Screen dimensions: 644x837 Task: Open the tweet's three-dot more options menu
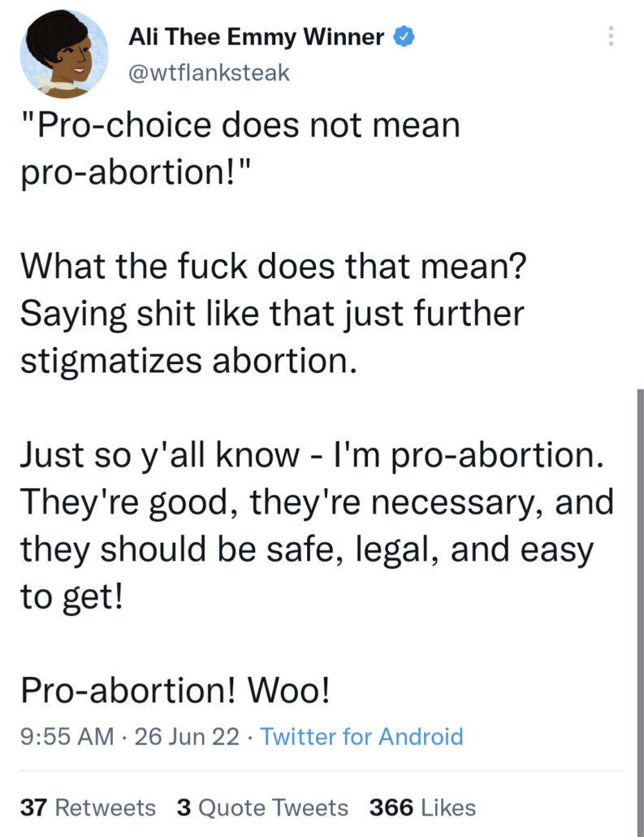click(610, 36)
